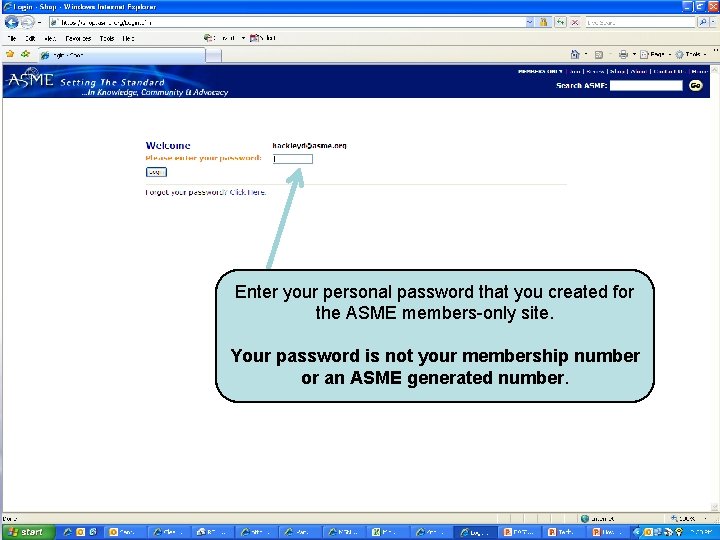720x540 pixels.
Task: Click the red Stop loading icon
Action: pyautogui.click(x=574, y=22)
